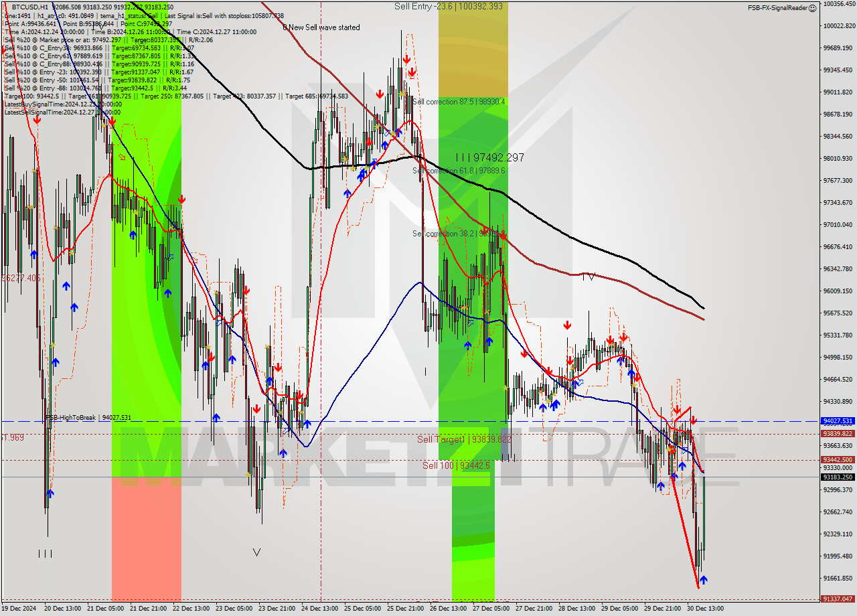This screenshot has width=857, height=616.
Task: Click the black current price tag 93183.250
Action: pyautogui.click(x=837, y=477)
